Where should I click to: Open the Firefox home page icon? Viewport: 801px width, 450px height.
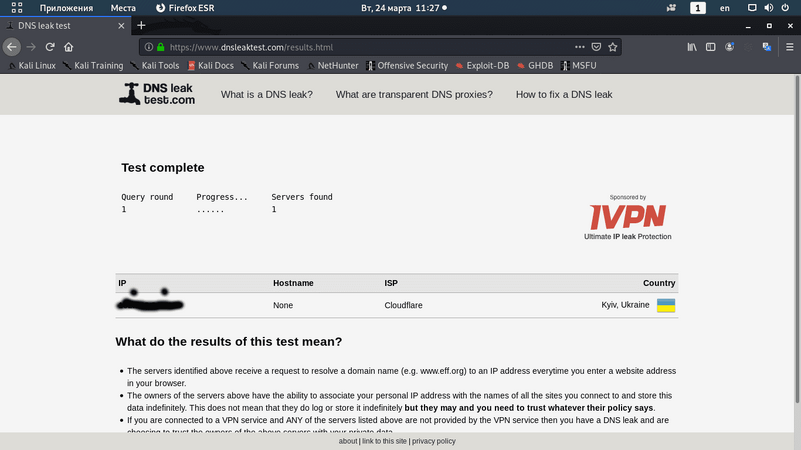(x=68, y=47)
